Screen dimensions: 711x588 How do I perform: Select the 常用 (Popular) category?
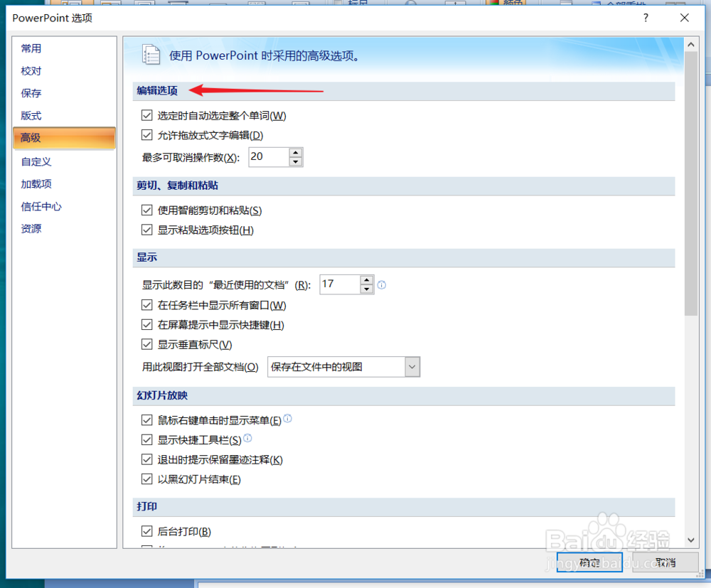(x=64, y=48)
